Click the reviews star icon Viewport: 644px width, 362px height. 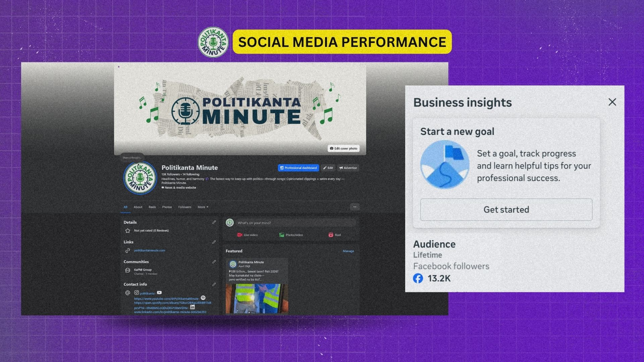click(x=127, y=231)
